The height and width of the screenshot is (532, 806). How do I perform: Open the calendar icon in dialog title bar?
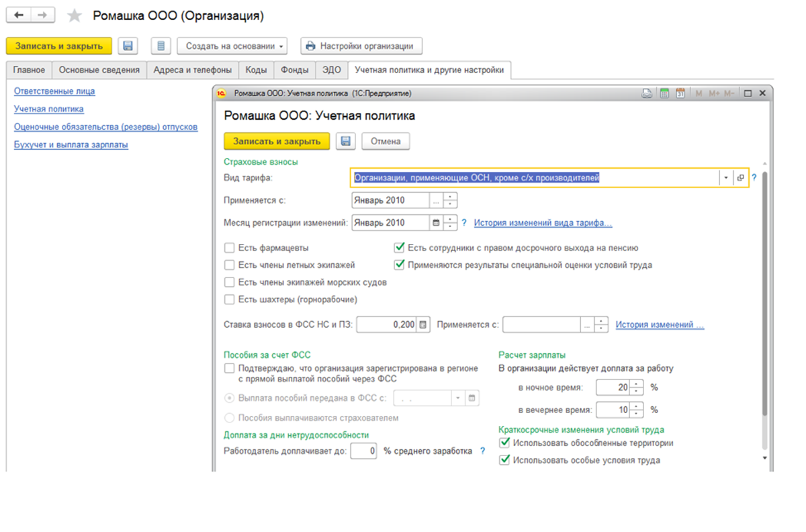click(680, 93)
